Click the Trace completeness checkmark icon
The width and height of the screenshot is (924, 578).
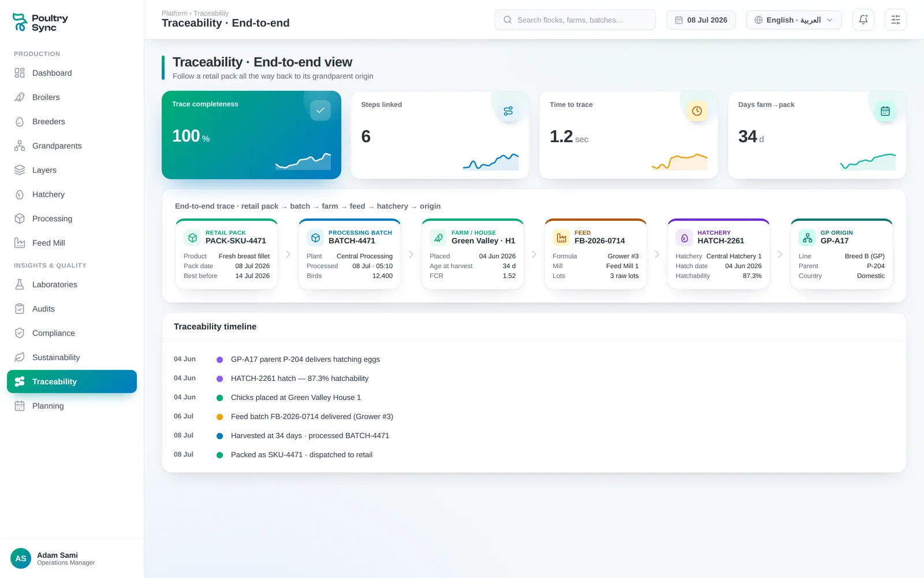pos(321,110)
